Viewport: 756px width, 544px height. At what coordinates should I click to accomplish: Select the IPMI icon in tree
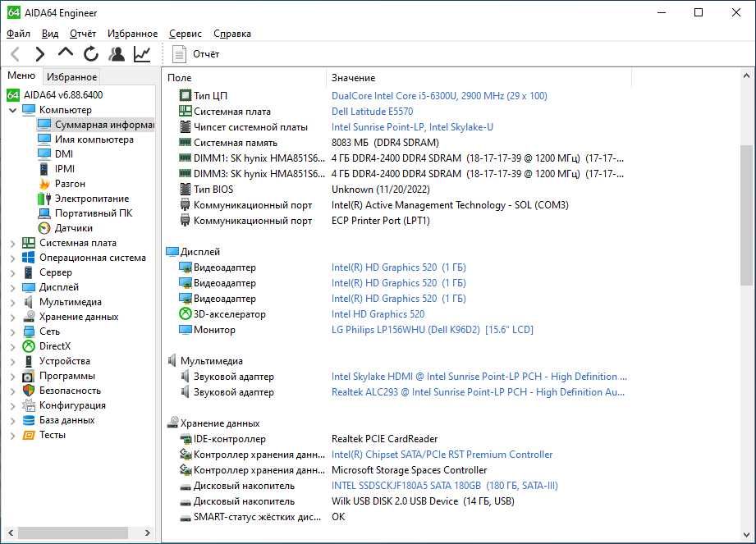coord(44,169)
